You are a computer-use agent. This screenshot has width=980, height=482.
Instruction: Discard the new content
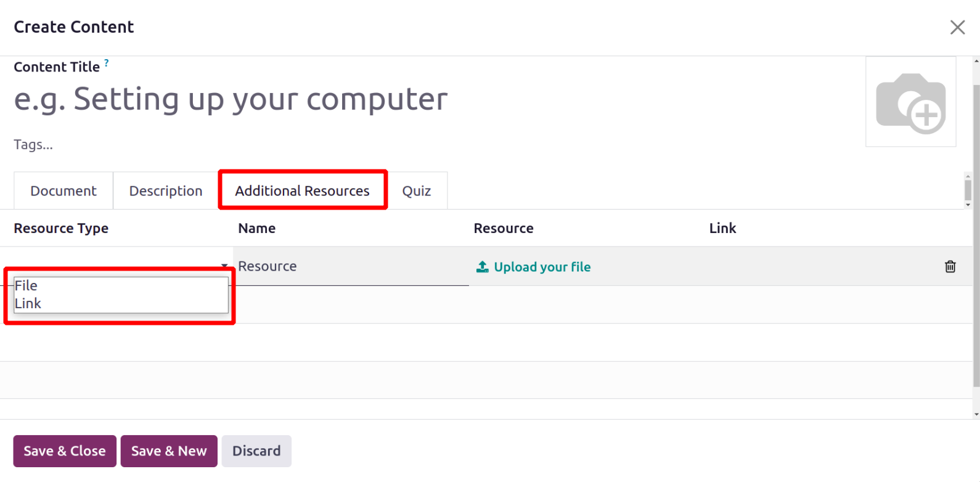(256, 451)
